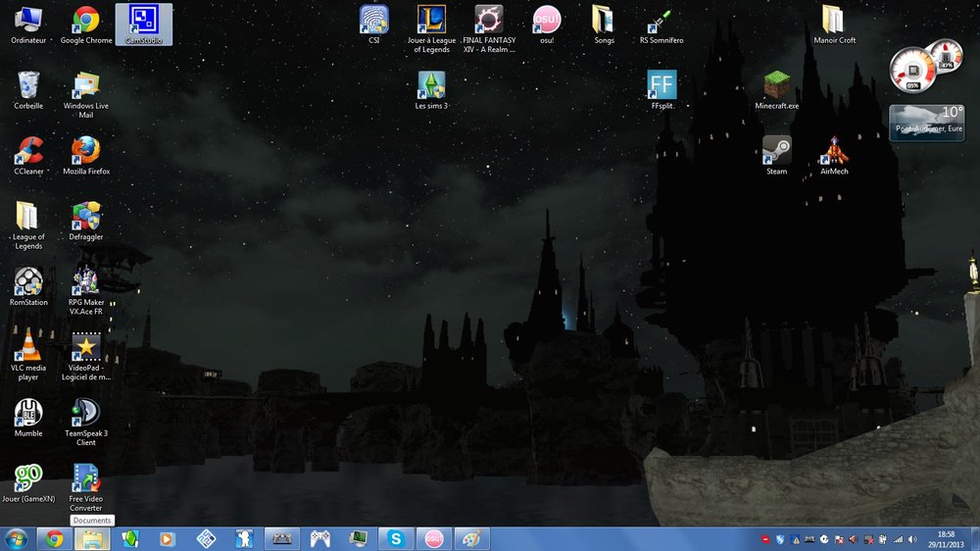980x551 pixels.
Task: Open the osu! desktop shortcut
Action: (547, 25)
